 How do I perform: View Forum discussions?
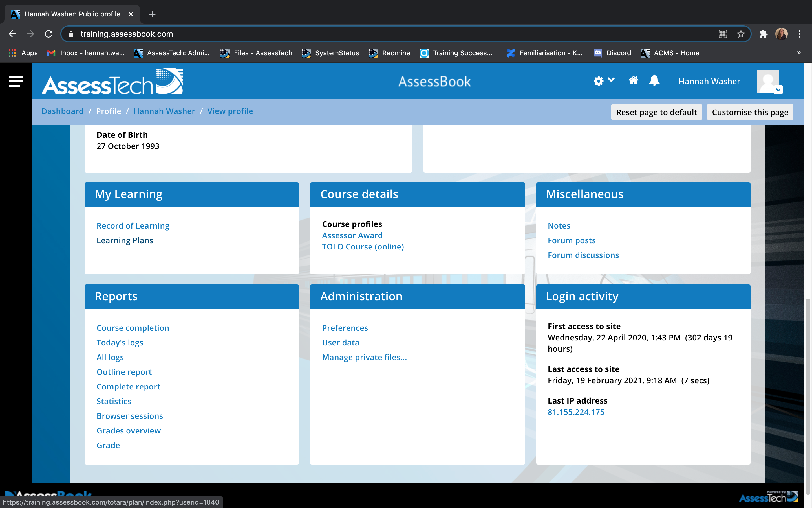(x=583, y=255)
